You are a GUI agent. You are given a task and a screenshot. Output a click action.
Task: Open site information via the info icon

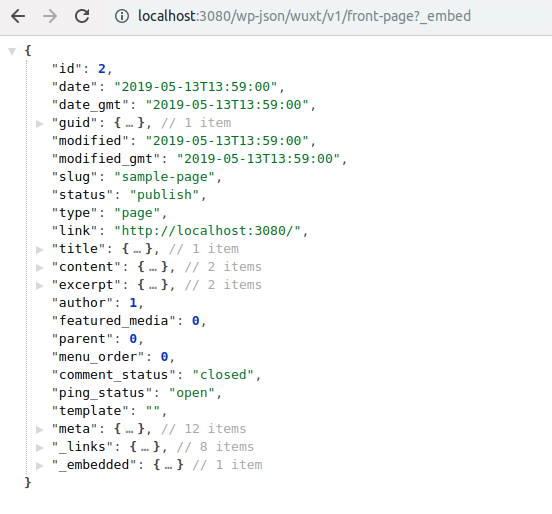[122, 16]
